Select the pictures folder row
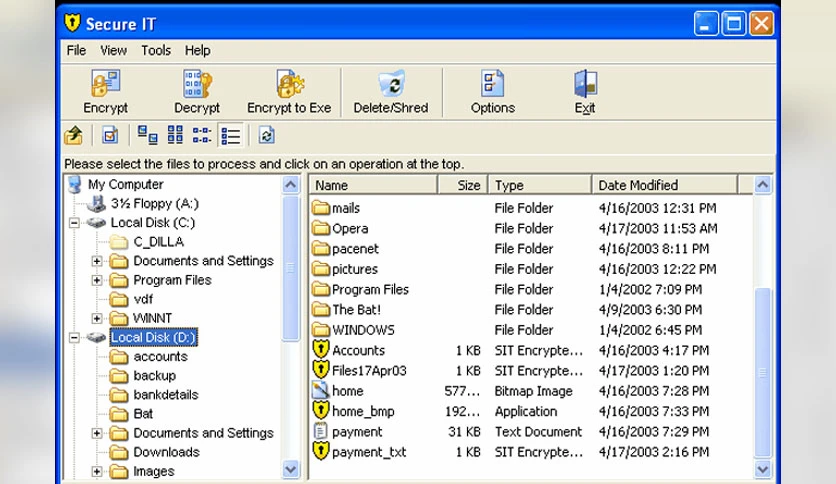Image resolution: width=836 pixels, height=484 pixels. (x=530, y=269)
